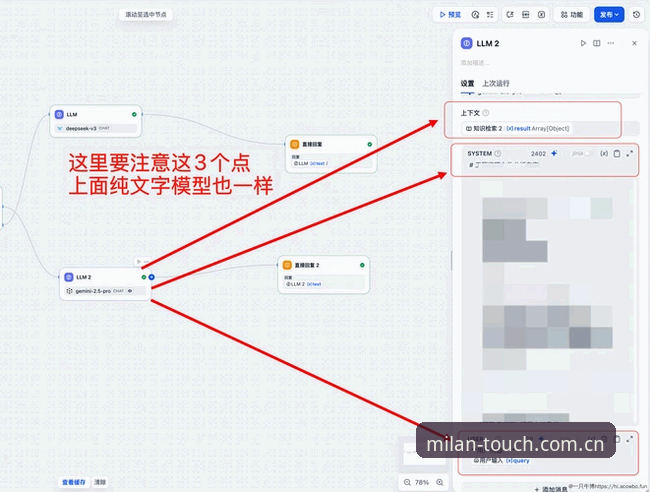The image size is (650, 492).
Task: Click the green status dot on the LLM node
Action: (x=134, y=114)
